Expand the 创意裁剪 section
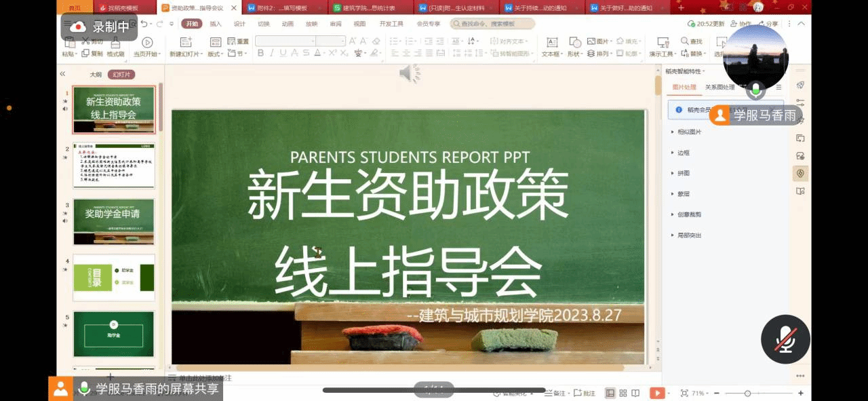 tap(686, 214)
